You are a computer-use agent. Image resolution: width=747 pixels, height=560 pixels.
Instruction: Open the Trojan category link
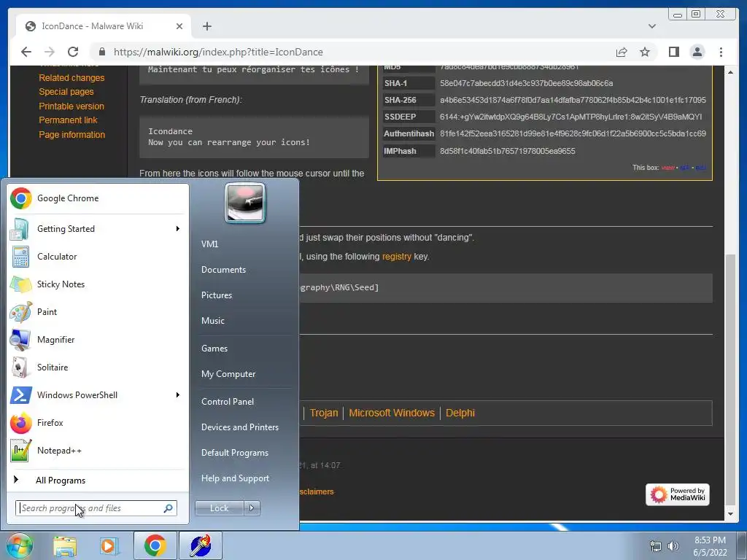point(324,413)
